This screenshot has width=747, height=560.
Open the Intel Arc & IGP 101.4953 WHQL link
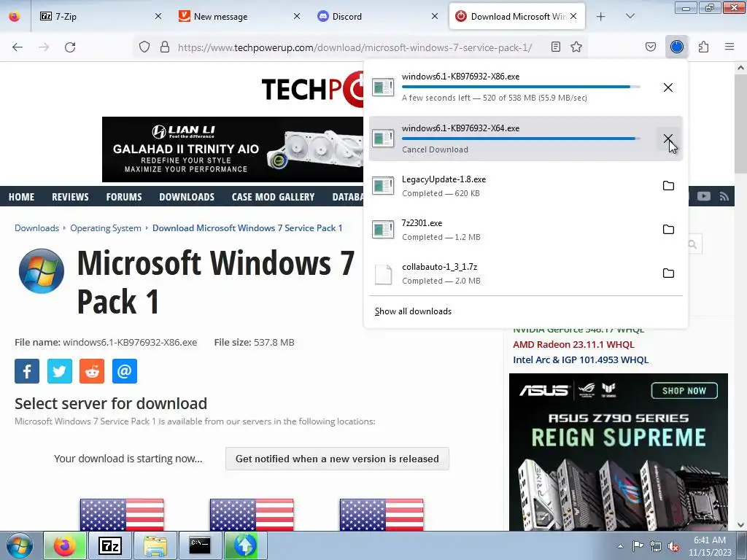581,359
